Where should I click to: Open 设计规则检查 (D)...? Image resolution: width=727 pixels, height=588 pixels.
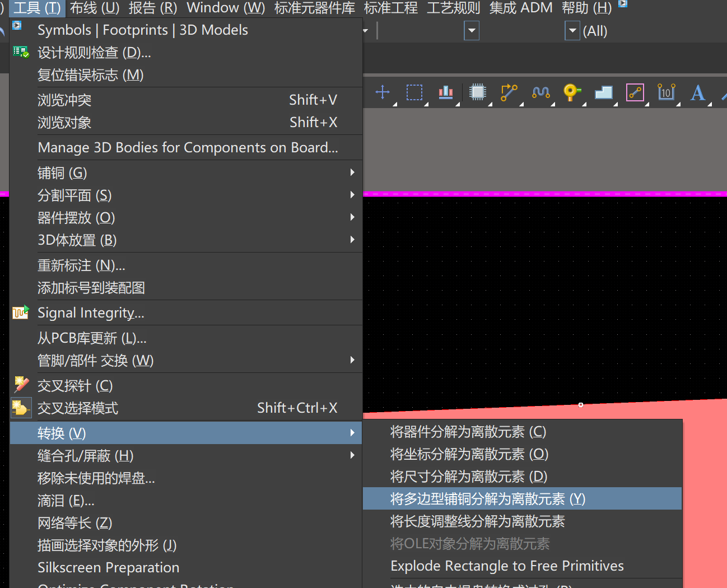(94, 53)
